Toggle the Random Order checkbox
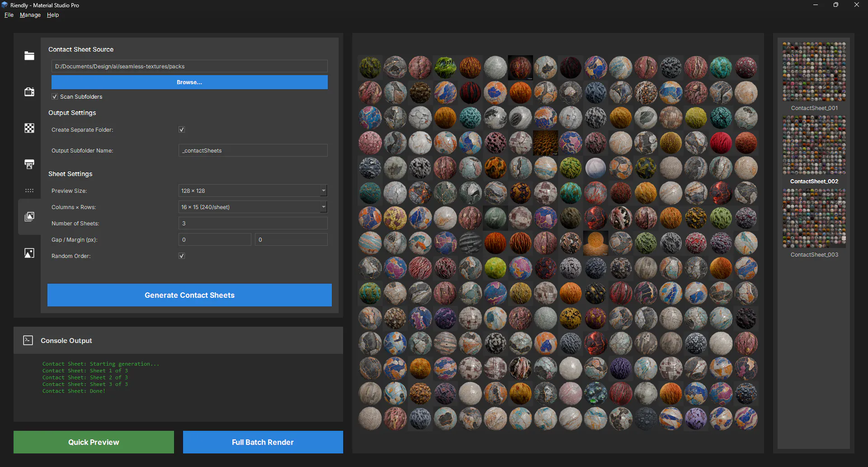The image size is (868, 467). pos(182,256)
